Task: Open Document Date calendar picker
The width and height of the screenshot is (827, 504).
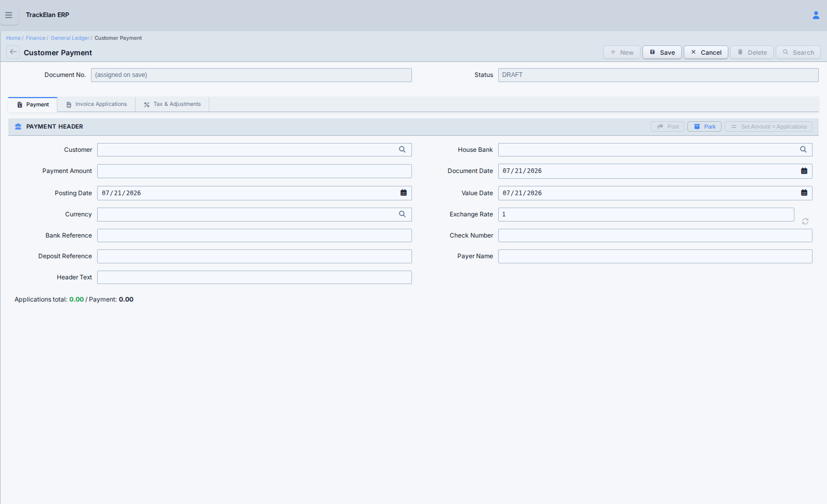Action: coord(804,171)
